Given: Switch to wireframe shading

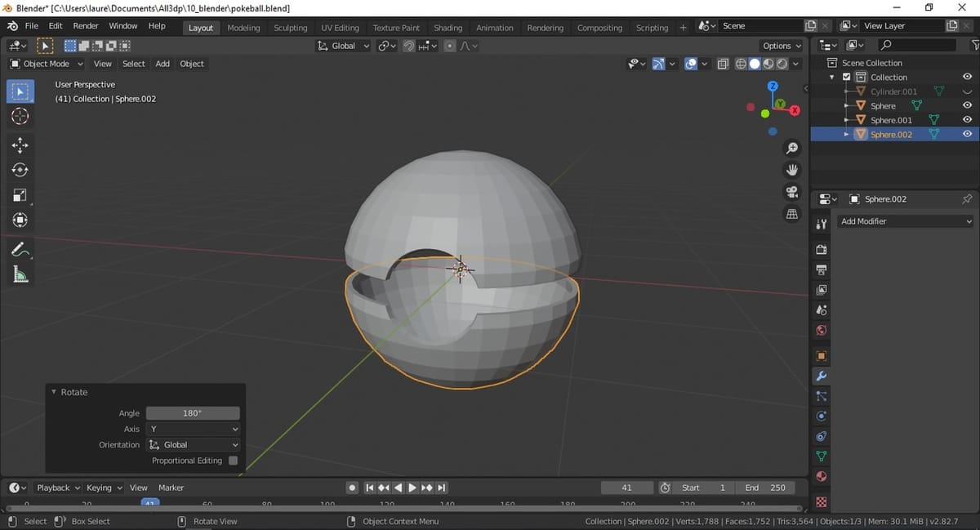Looking at the screenshot, I should 741,64.
